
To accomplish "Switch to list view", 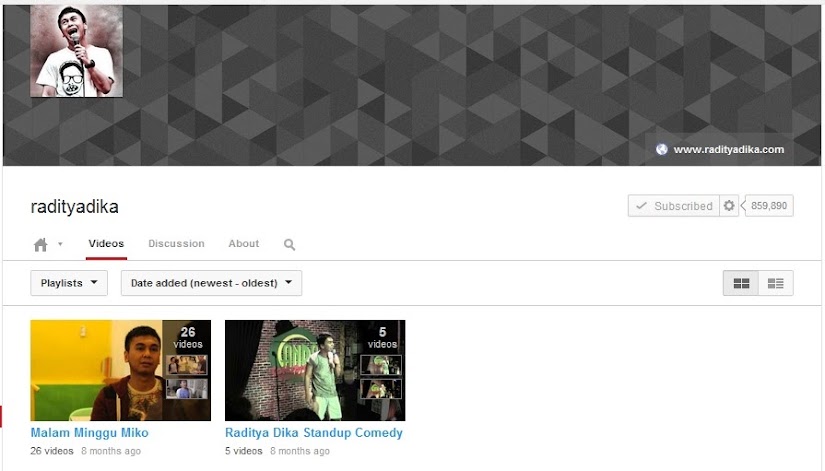I will click(x=776, y=283).
